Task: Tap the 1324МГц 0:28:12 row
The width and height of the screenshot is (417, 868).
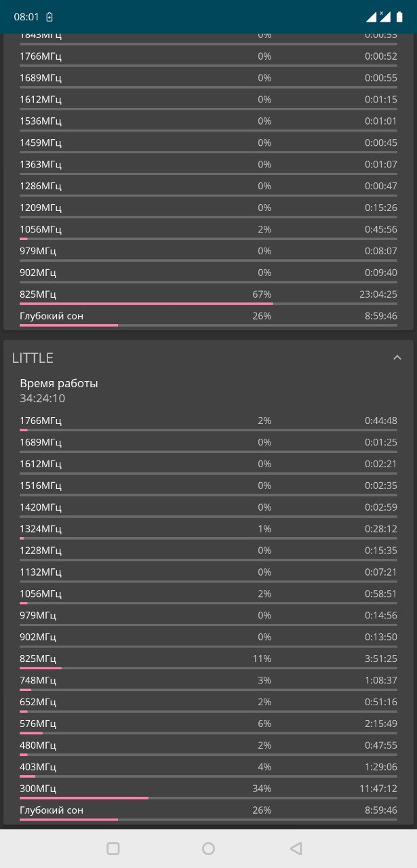Action: click(x=208, y=530)
